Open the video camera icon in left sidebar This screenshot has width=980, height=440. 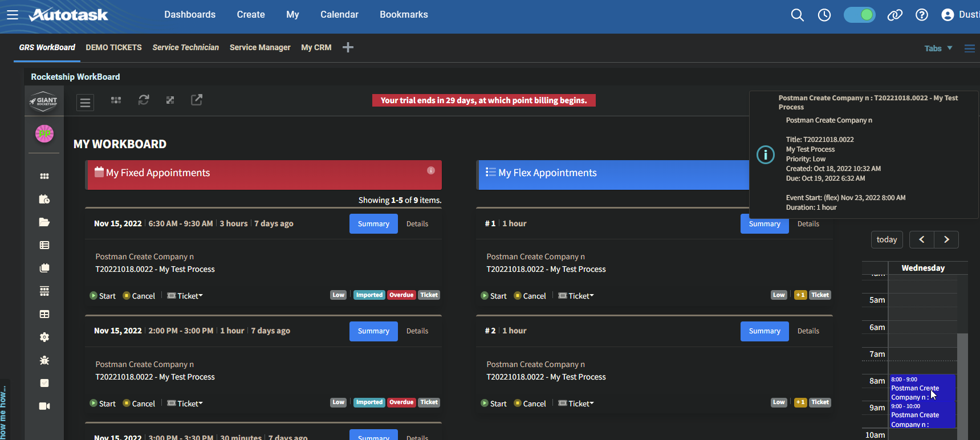pyautogui.click(x=44, y=406)
